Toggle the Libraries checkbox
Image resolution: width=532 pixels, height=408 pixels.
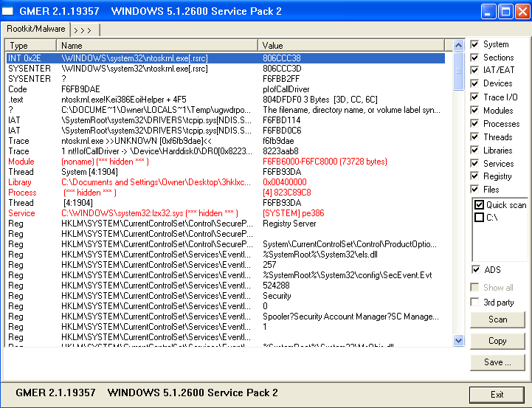point(474,150)
